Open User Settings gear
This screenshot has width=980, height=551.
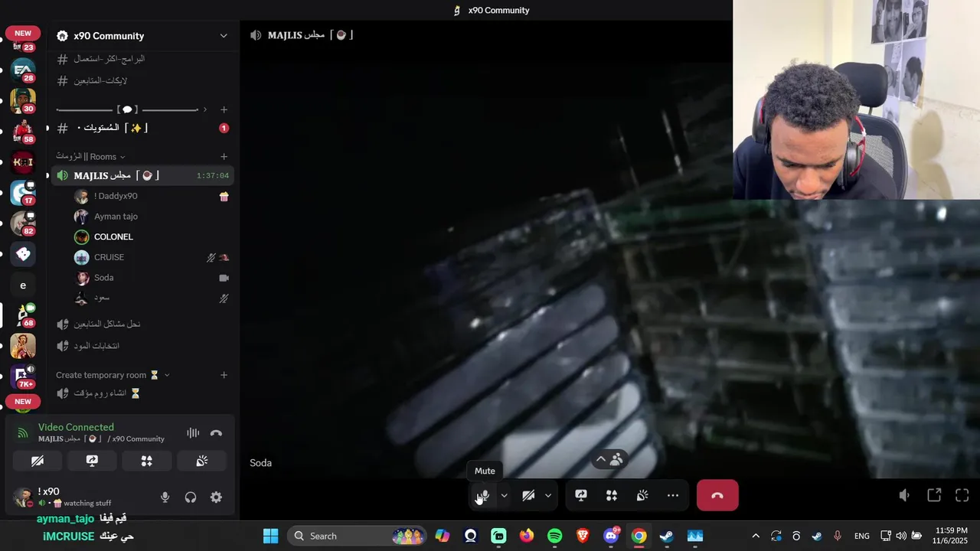pyautogui.click(x=216, y=497)
